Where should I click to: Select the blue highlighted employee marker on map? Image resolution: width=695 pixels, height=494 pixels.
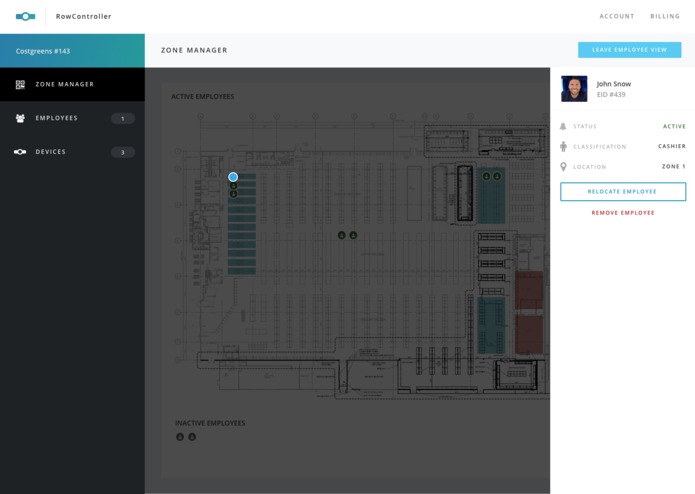[233, 177]
